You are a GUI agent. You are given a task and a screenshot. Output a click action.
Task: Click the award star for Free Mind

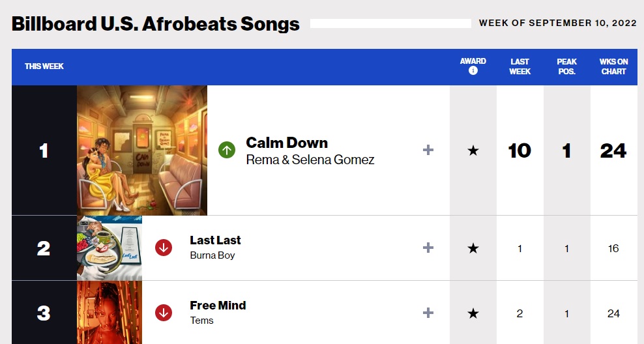473,313
